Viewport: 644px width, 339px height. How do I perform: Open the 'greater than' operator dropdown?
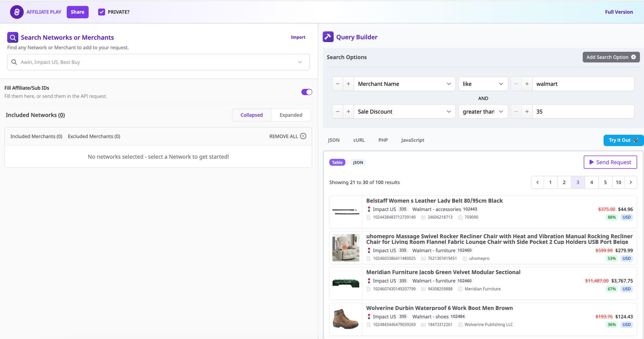coord(483,112)
